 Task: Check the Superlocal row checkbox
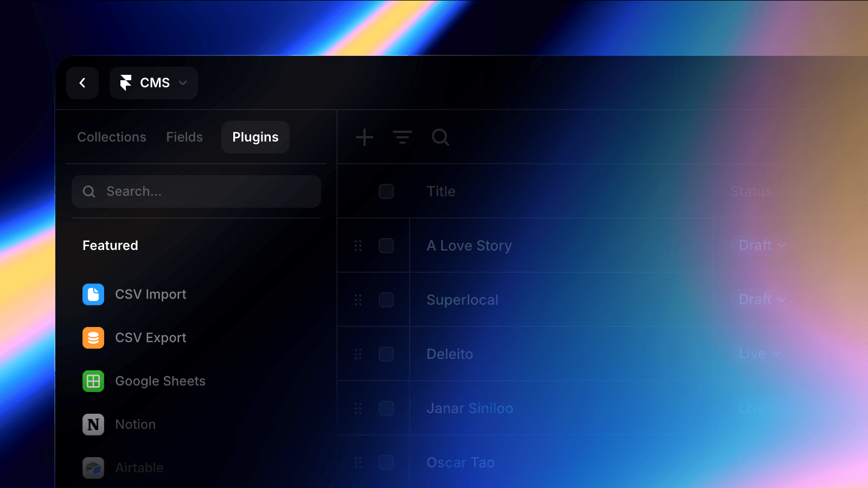tap(386, 300)
